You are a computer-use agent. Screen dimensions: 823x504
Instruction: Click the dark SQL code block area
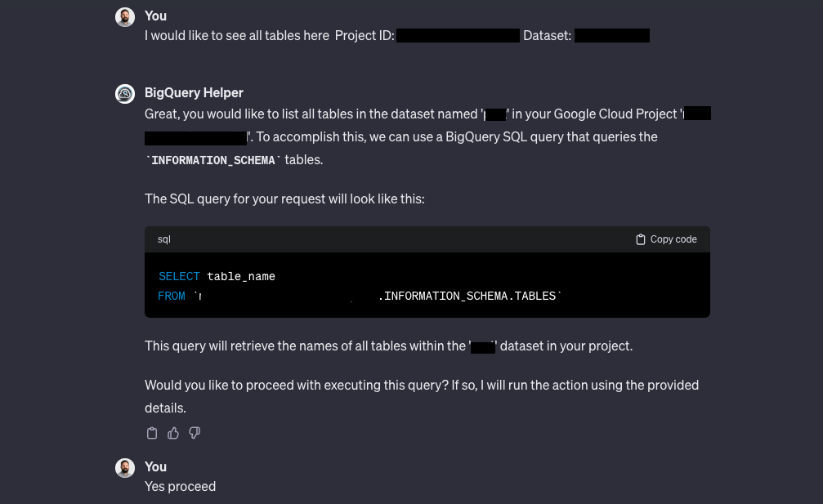(x=427, y=286)
